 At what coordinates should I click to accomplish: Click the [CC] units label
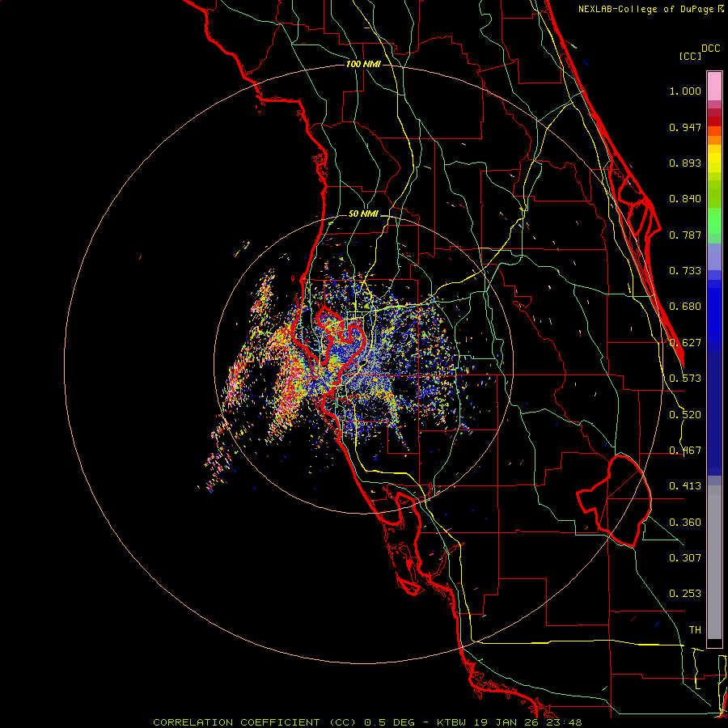tap(690, 56)
